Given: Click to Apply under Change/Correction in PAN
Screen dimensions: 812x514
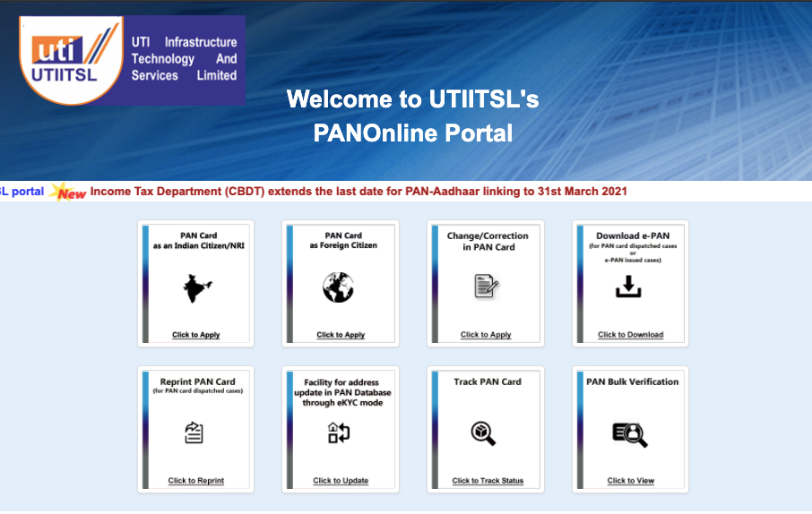Looking at the screenshot, I should coord(486,335).
